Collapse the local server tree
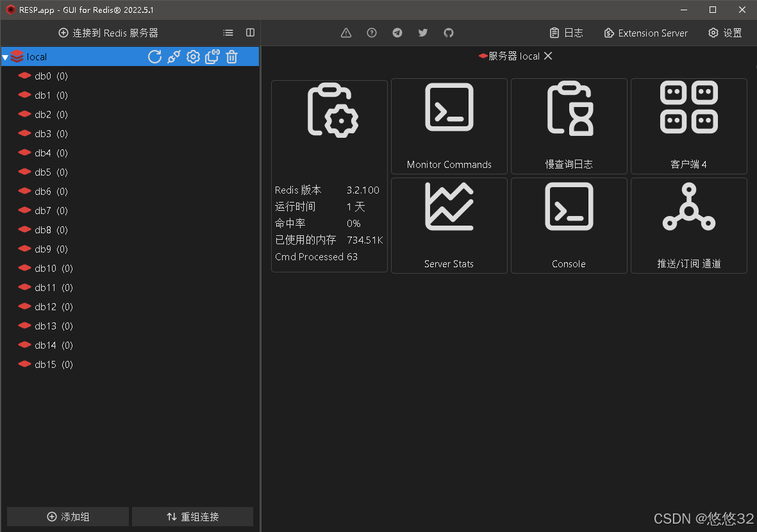 click(x=6, y=56)
